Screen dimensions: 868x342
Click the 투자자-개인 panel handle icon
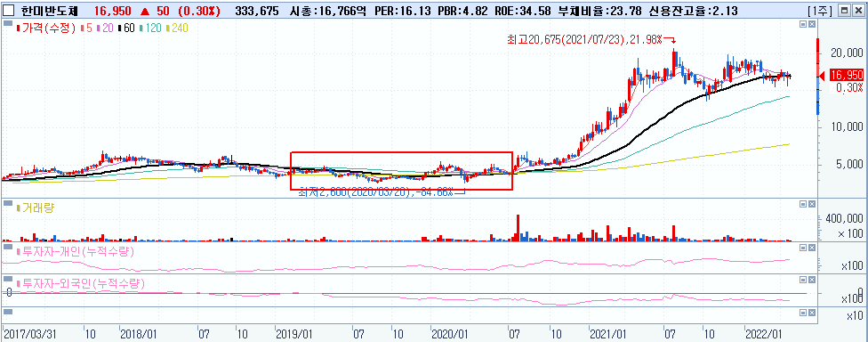coord(8,246)
